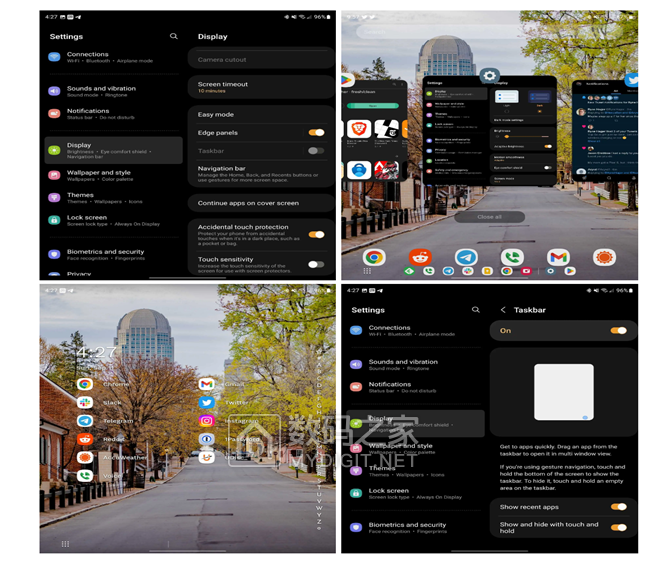Open Navigation bar settings

pos(261,174)
